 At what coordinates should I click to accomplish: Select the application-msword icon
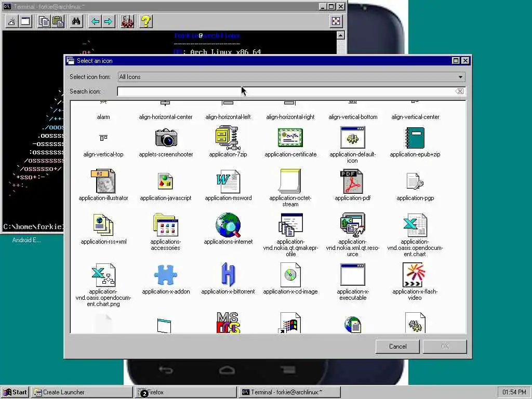(228, 181)
